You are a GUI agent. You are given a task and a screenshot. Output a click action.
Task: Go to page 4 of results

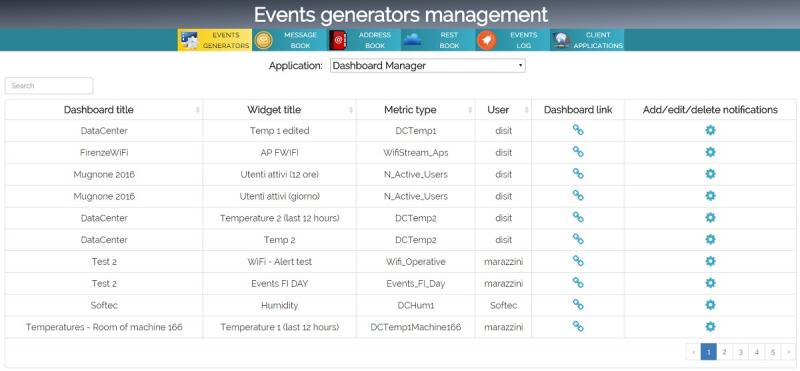click(757, 352)
